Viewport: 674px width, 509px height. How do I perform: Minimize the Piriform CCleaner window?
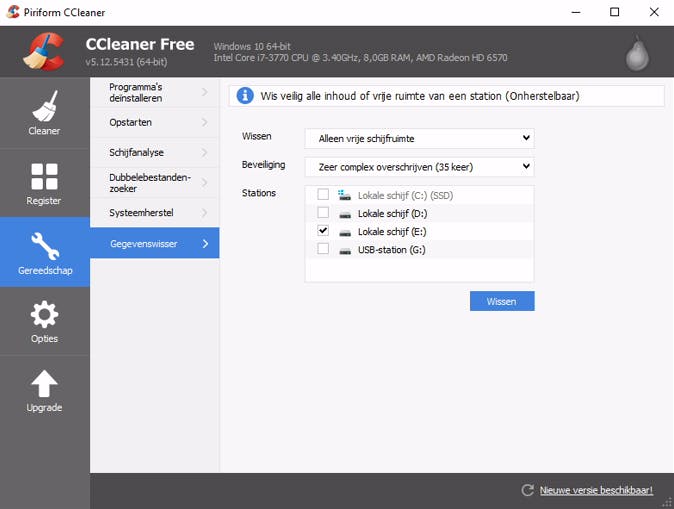(x=576, y=12)
